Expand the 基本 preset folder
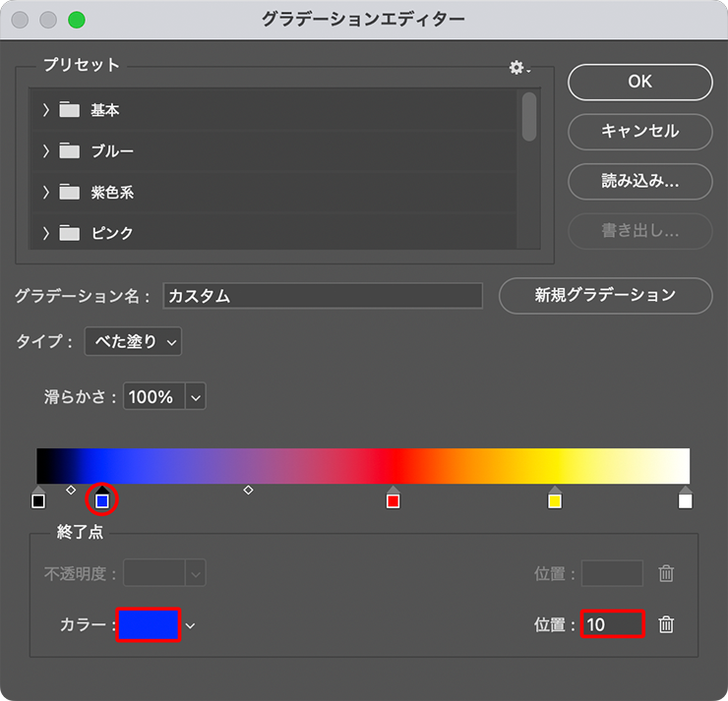 46,110
